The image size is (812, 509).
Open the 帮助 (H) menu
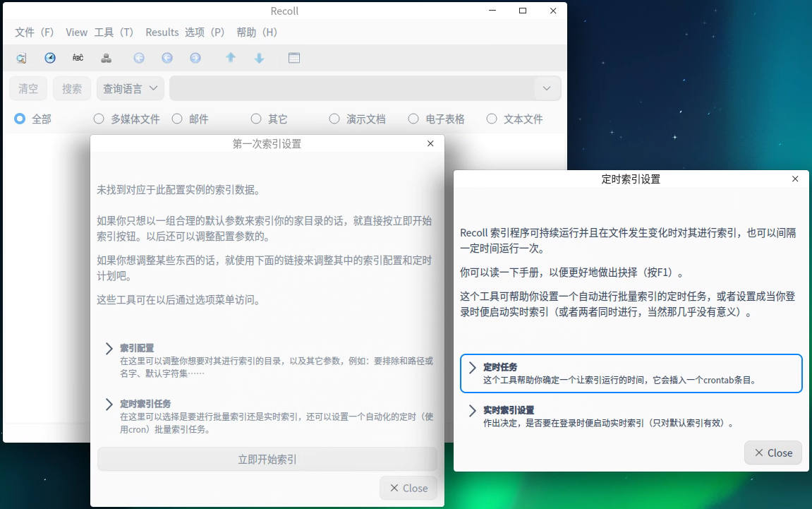click(x=257, y=32)
